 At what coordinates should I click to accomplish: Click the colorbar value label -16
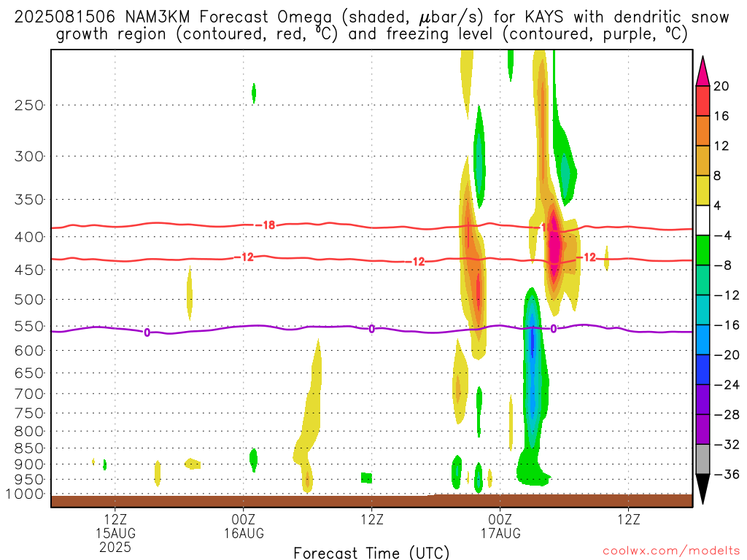(727, 325)
